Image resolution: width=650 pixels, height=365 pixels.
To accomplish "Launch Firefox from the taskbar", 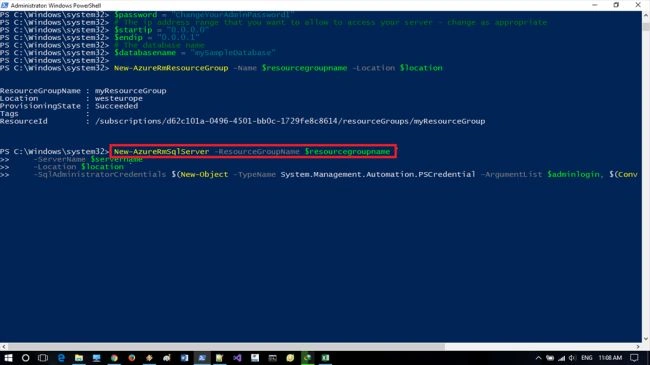I will 132,358.
